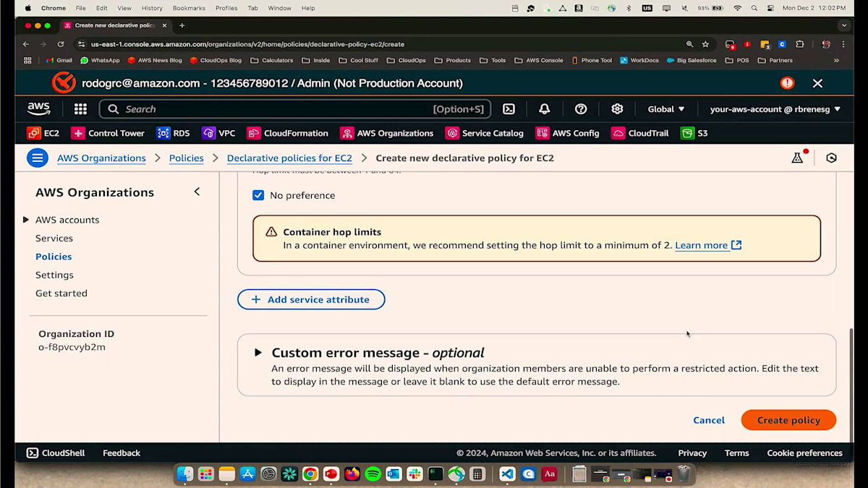Open Spotify from the Dock

click(373, 474)
